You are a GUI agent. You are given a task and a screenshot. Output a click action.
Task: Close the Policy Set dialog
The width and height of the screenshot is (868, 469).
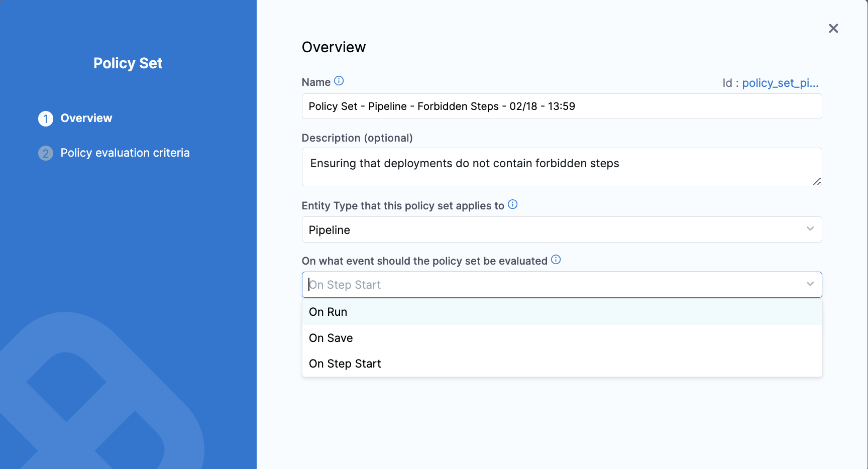(x=833, y=29)
